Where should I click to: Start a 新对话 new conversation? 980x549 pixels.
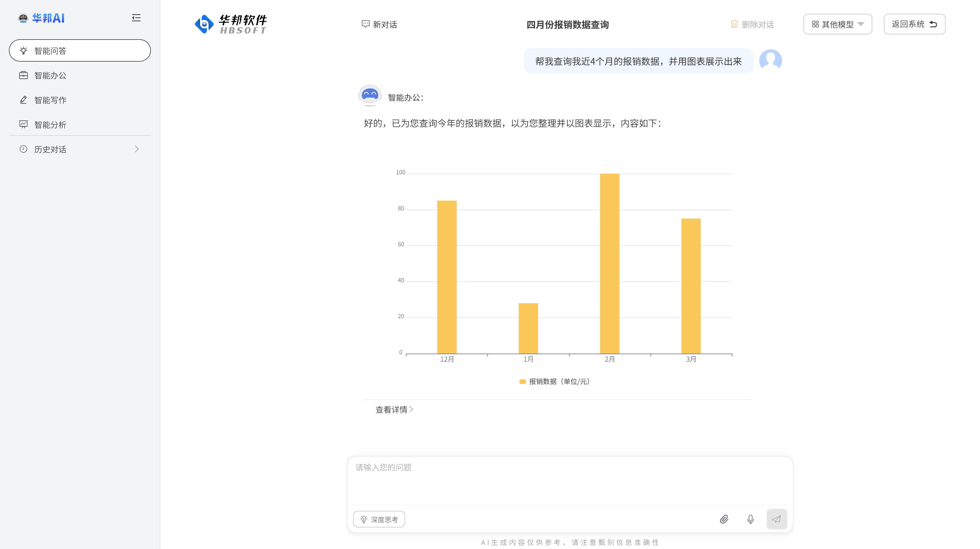click(379, 24)
